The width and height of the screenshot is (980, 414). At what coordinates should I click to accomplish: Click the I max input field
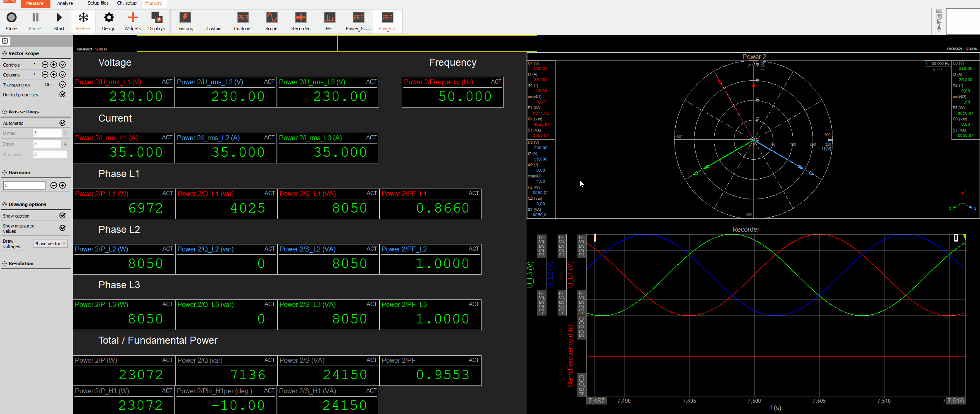point(47,144)
